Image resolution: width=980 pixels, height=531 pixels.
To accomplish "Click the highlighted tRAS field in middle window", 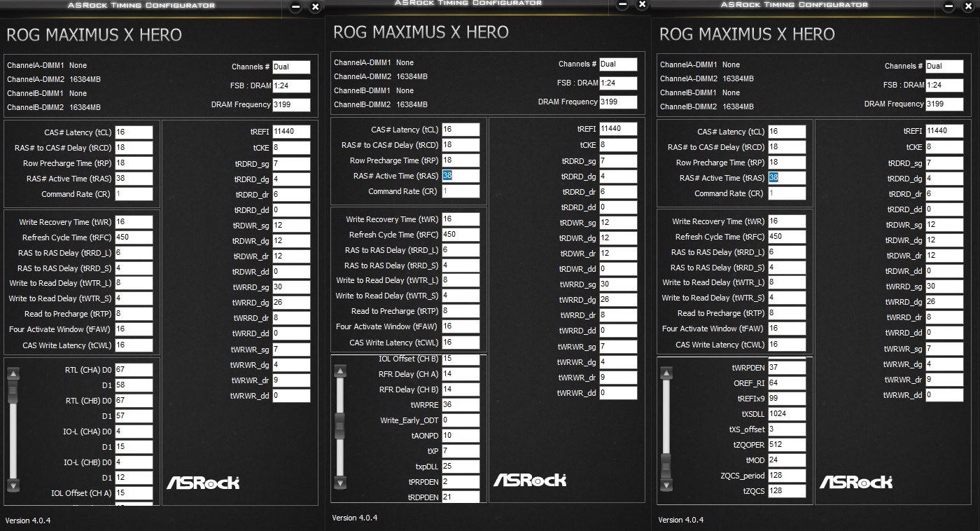I will [x=461, y=176].
